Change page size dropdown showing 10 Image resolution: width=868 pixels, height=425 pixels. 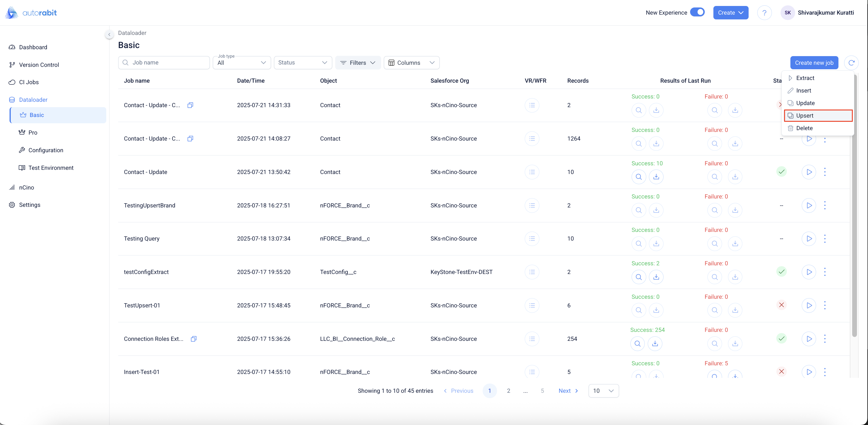pyautogui.click(x=603, y=391)
